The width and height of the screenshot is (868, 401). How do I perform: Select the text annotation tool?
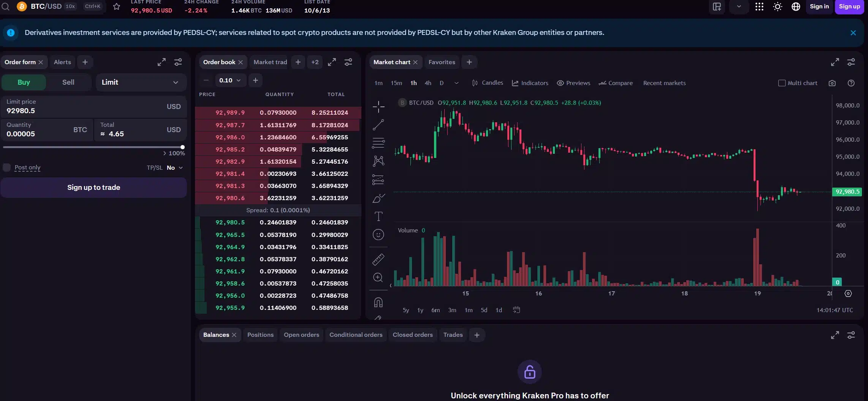[379, 216]
